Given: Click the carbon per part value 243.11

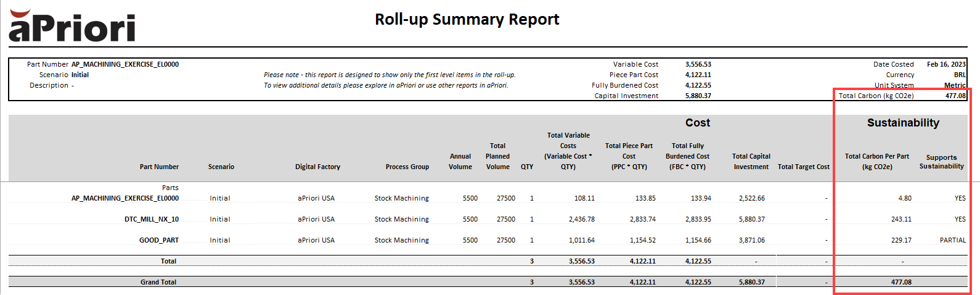Looking at the screenshot, I should 901,219.
